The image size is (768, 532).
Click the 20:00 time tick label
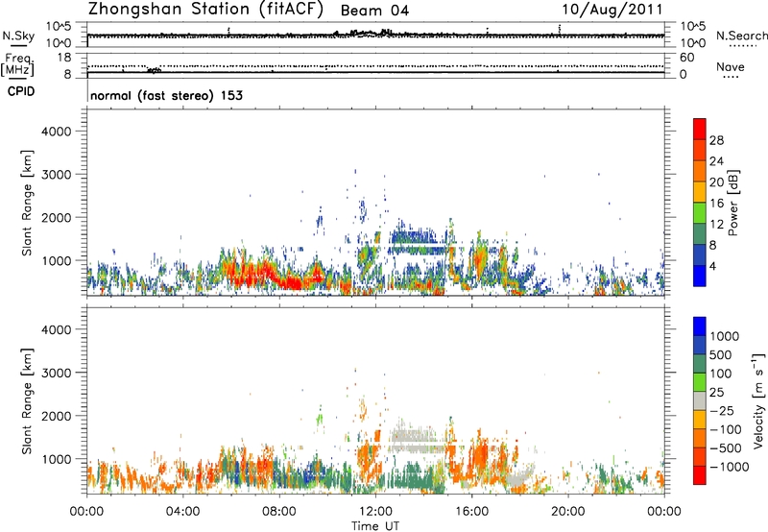[567, 512]
